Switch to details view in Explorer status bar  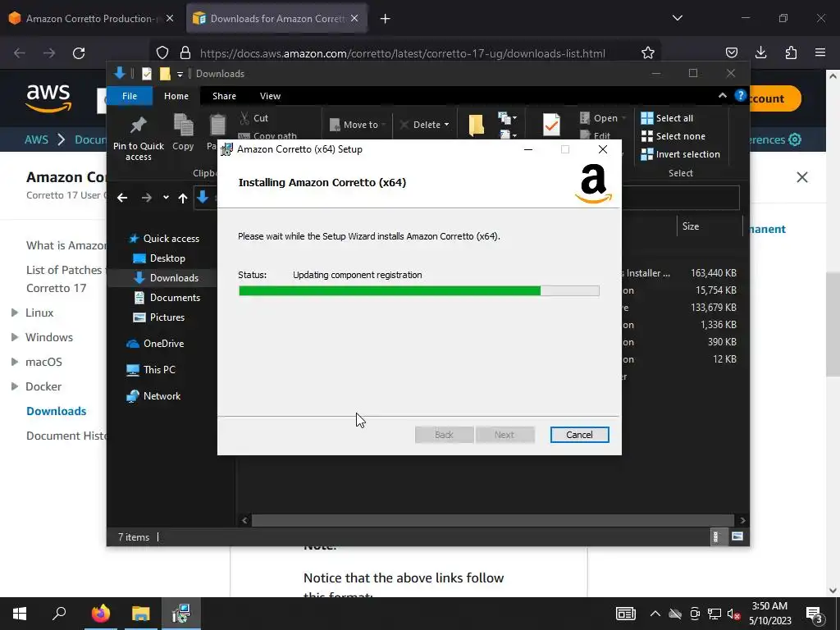pos(715,536)
